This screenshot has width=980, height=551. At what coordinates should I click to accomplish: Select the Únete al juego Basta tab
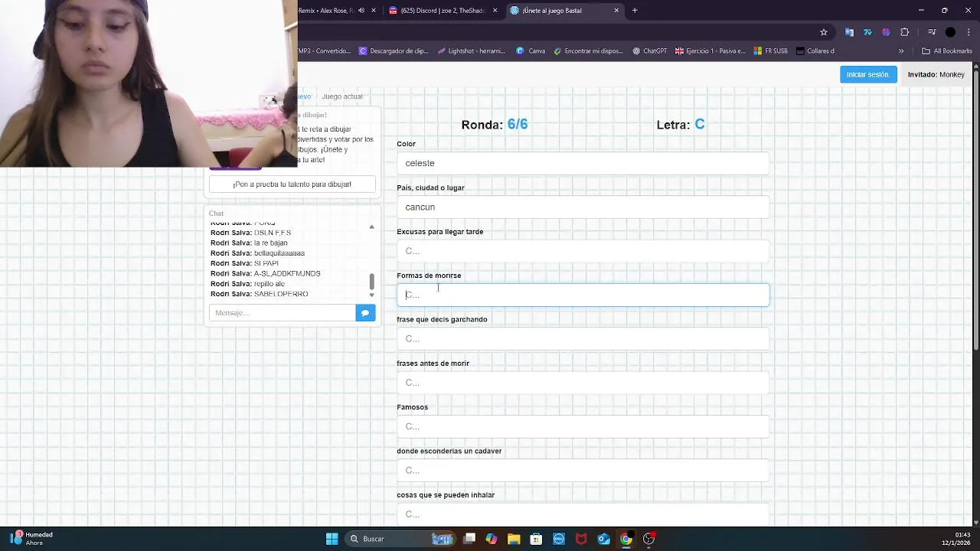pyautogui.click(x=563, y=11)
